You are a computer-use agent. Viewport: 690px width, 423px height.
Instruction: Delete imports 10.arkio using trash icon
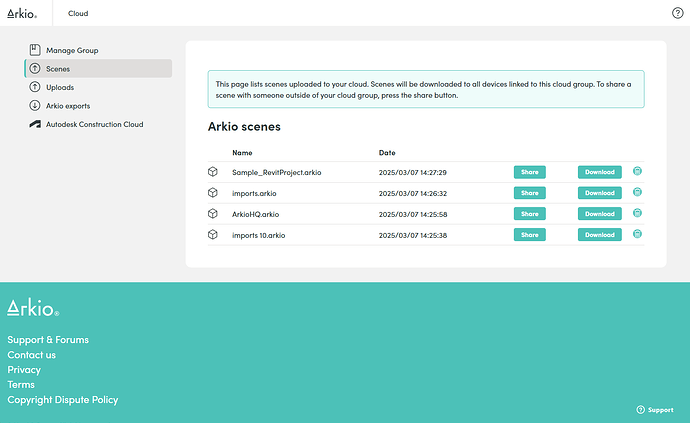click(637, 234)
